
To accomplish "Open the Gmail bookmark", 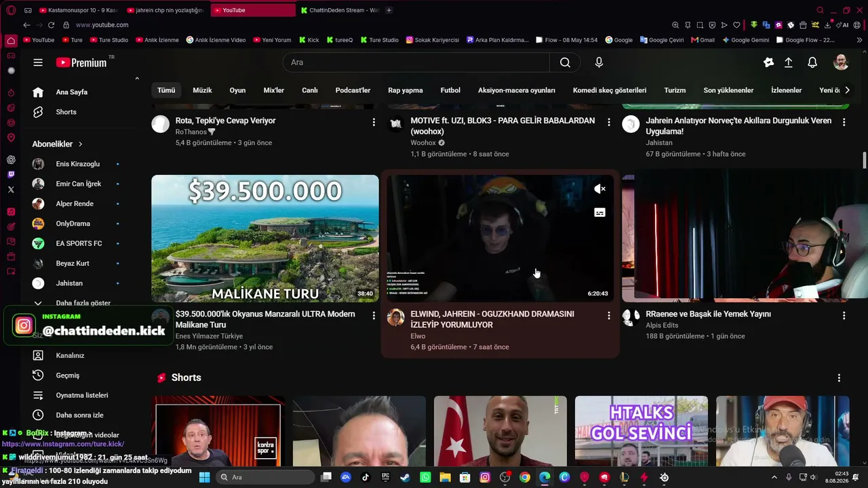I will point(703,40).
